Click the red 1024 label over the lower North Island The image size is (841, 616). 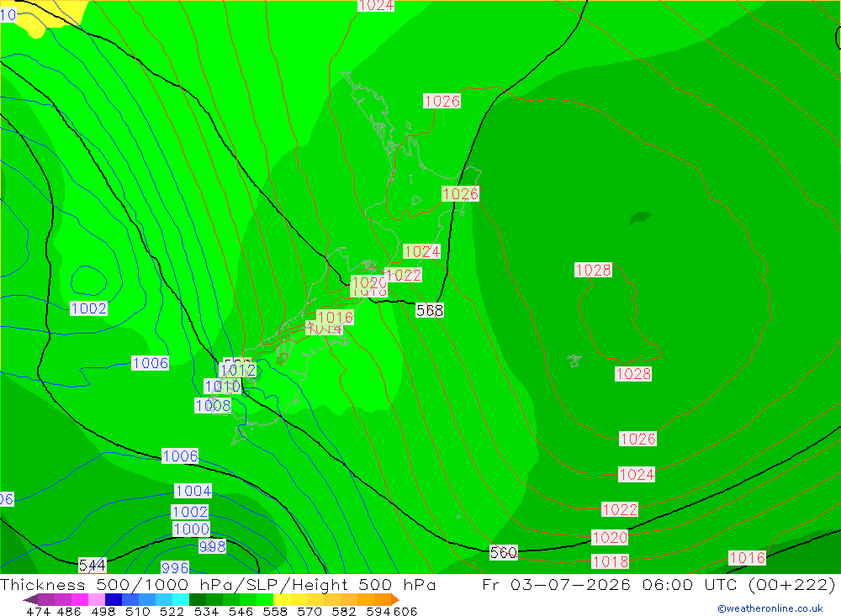click(421, 251)
